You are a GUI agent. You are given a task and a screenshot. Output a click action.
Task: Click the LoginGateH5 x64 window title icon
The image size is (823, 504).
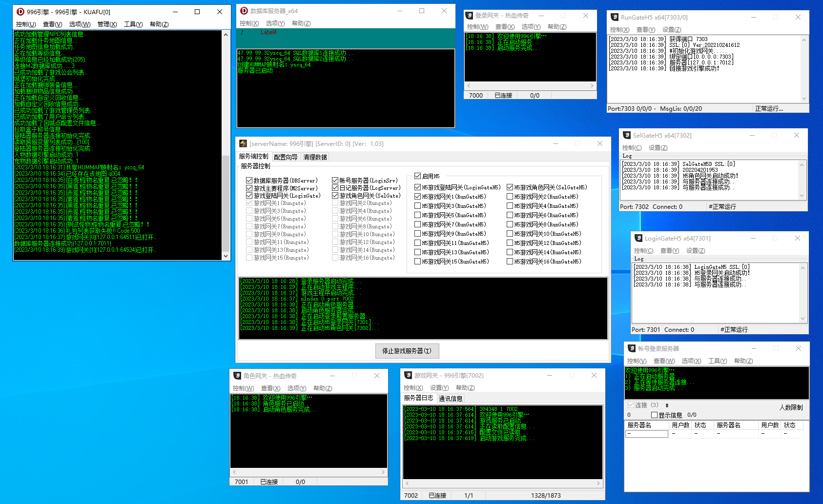coord(638,238)
